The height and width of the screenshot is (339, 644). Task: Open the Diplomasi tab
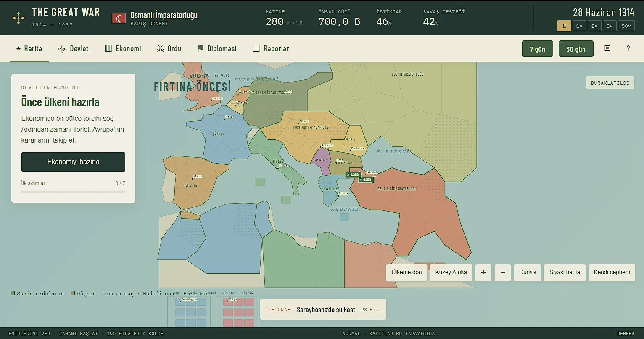217,48
